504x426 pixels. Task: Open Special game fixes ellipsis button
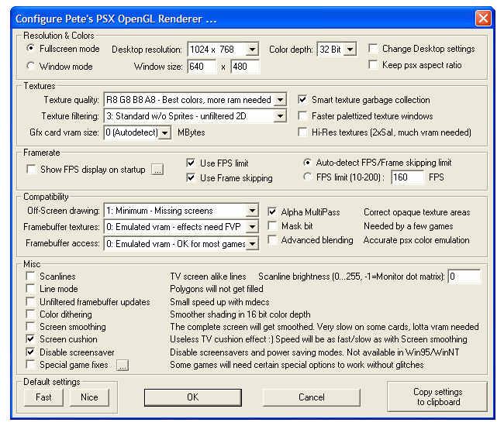[123, 365]
